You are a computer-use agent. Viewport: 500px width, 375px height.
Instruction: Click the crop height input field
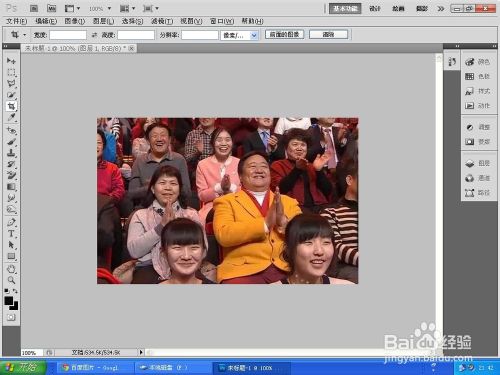[x=136, y=35]
